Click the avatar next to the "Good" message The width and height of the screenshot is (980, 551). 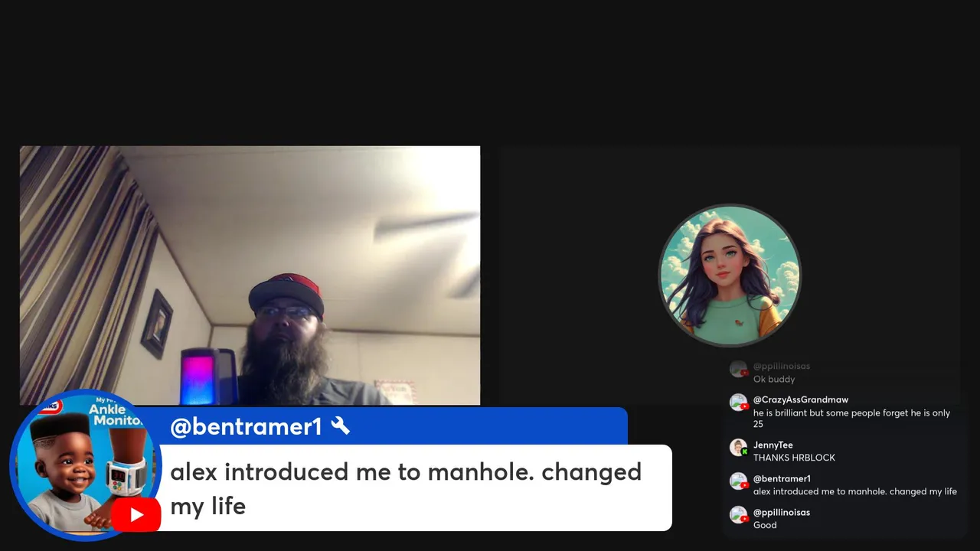(x=738, y=514)
